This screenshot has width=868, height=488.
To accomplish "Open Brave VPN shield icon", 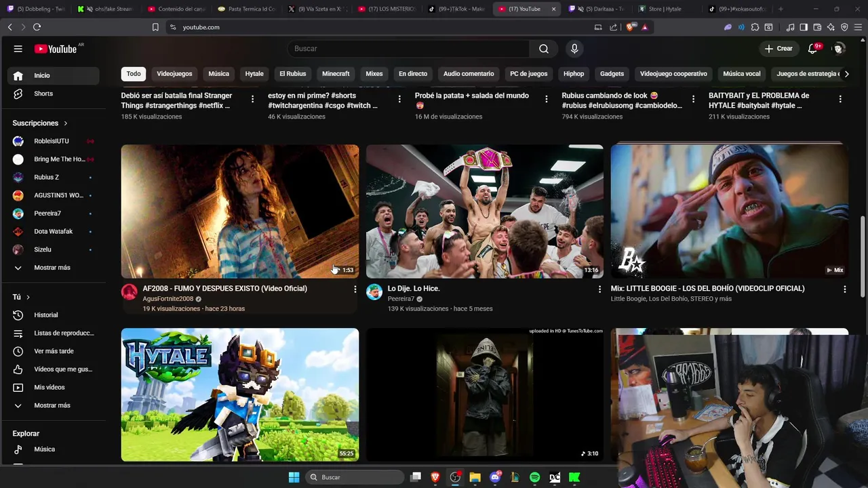I will tap(844, 27).
